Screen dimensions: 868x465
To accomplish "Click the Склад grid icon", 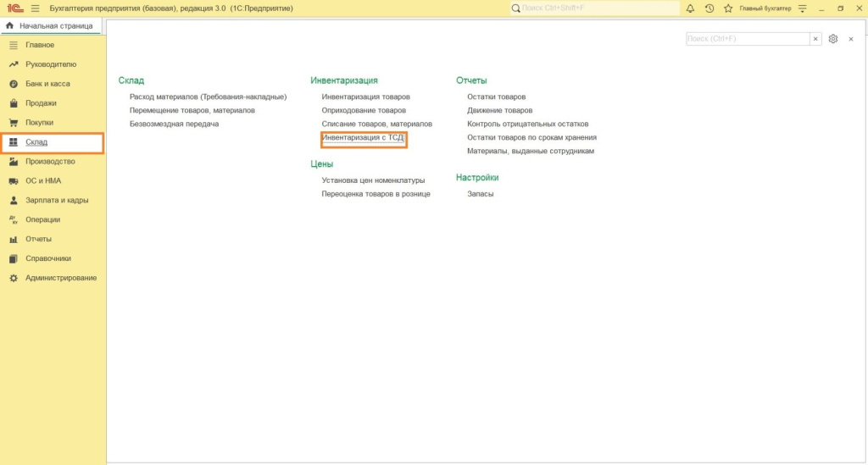I will [14, 142].
